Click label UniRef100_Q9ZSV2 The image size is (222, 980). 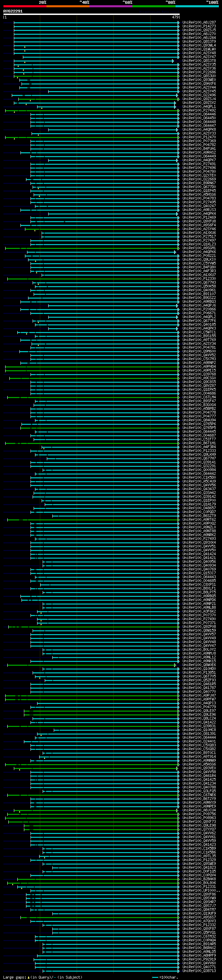pos(199,103)
